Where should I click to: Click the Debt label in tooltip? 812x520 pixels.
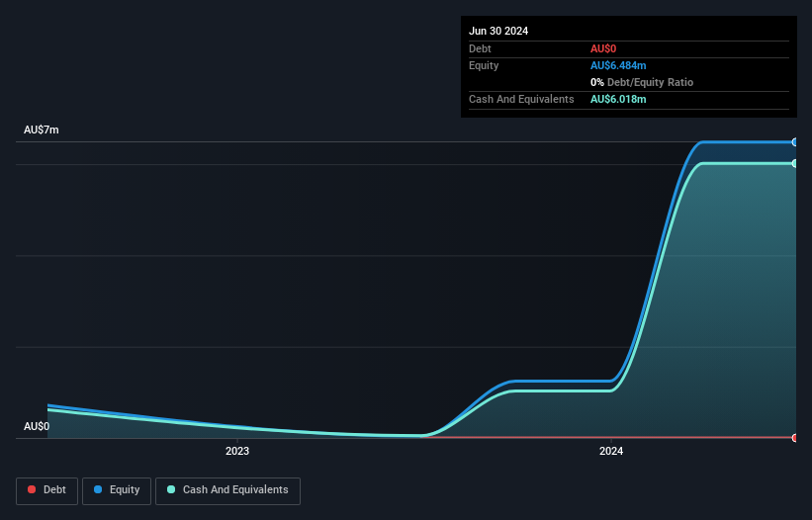480,48
